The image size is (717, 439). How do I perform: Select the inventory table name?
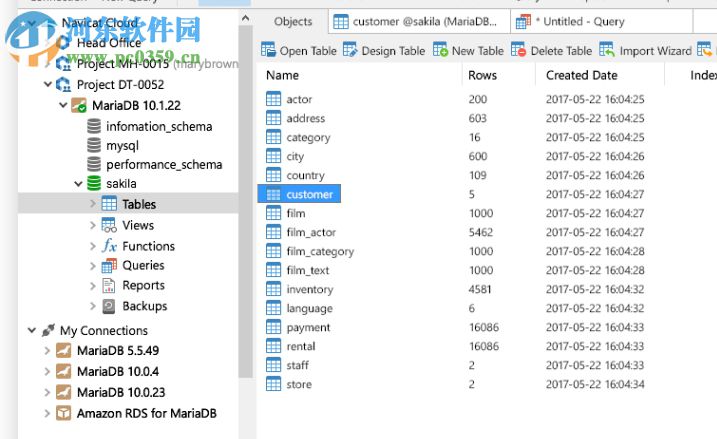[x=310, y=289]
